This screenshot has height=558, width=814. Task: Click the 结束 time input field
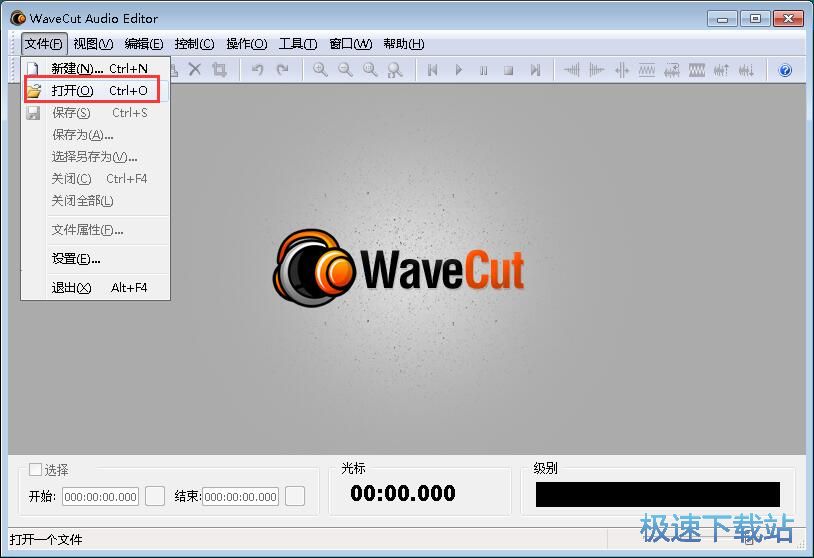point(240,497)
